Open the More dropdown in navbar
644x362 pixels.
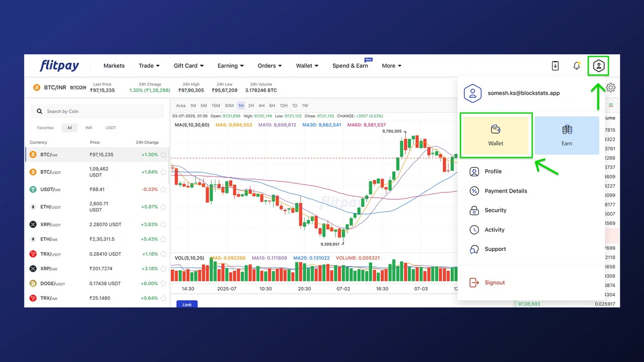(392, 66)
